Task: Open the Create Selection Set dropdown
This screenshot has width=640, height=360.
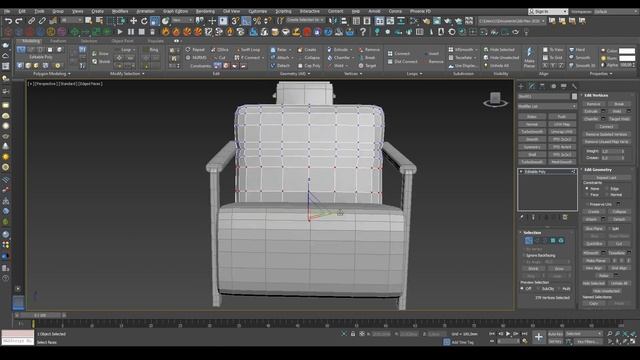Action: coord(305,20)
